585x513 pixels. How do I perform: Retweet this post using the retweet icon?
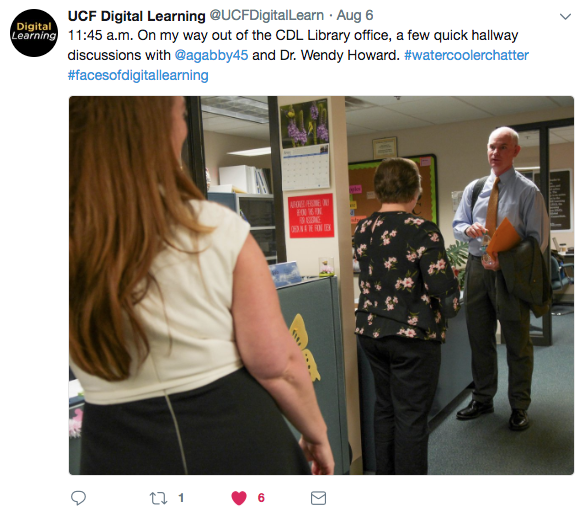(158, 498)
